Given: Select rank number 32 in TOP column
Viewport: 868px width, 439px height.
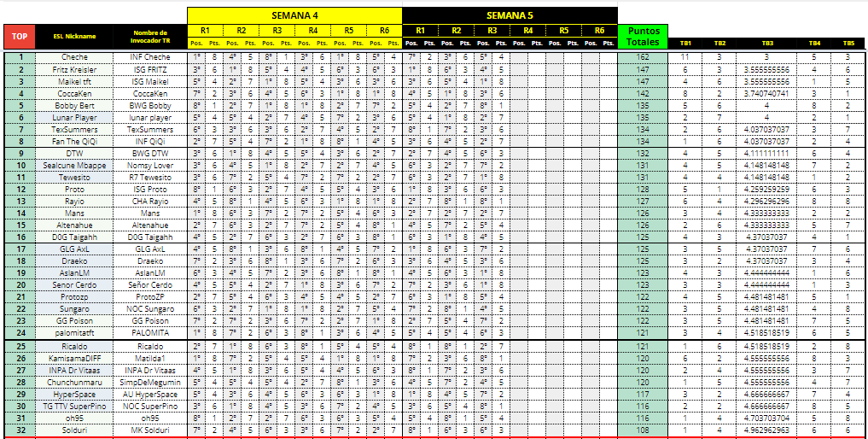Looking at the screenshot, I should coord(20,430).
